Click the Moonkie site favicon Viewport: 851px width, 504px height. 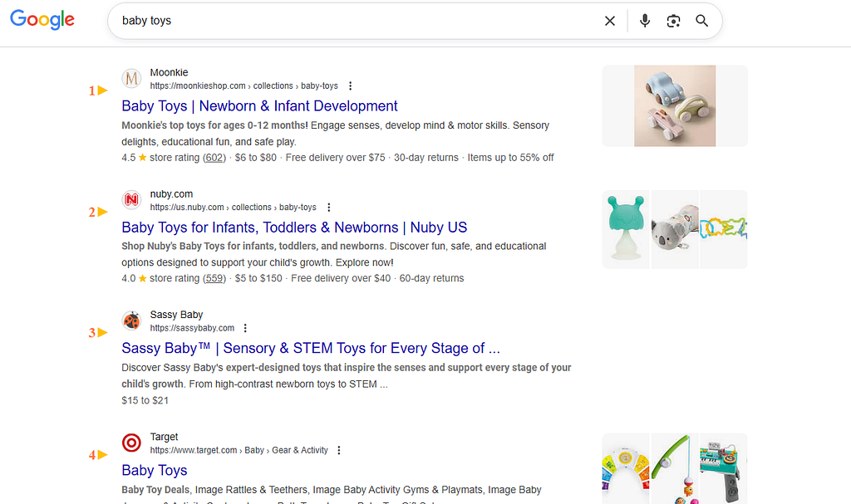131,79
